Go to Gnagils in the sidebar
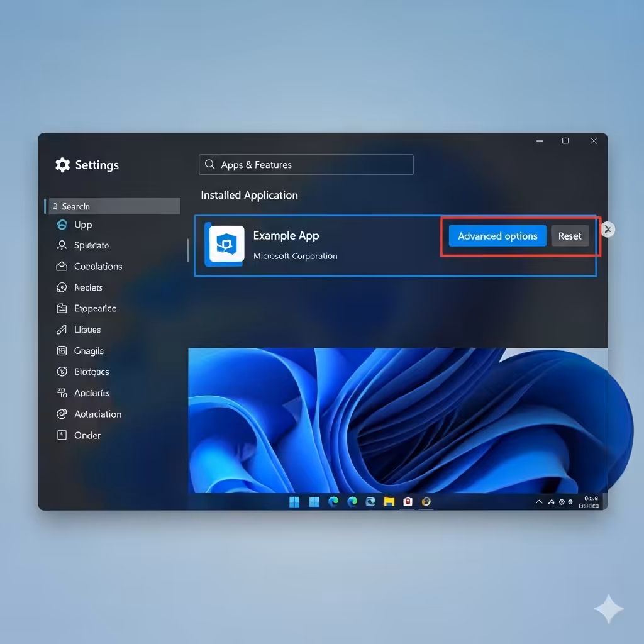 point(80,351)
